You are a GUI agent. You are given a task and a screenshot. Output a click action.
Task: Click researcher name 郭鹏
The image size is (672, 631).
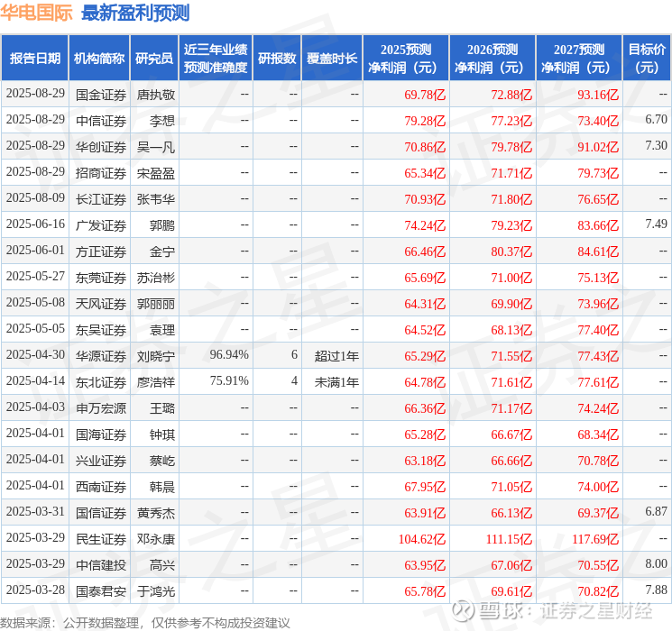click(162, 225)
